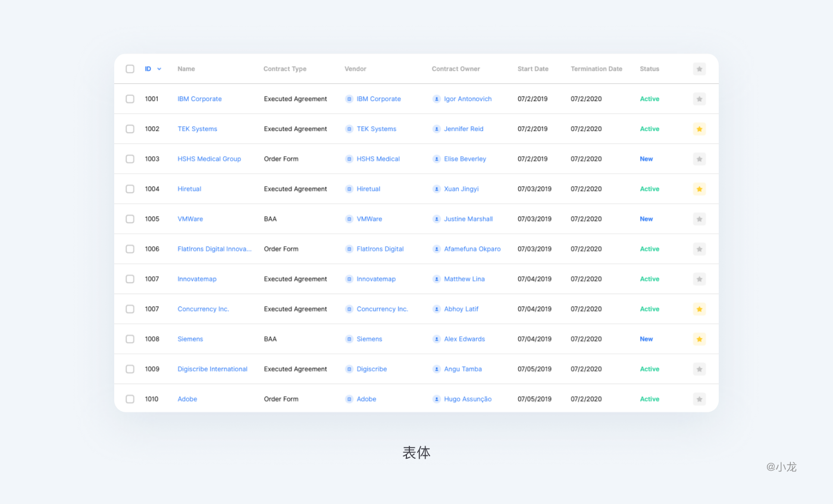Sort by the Contract Type column header
The width and height of the screenshot is (833, 504).
285,69
